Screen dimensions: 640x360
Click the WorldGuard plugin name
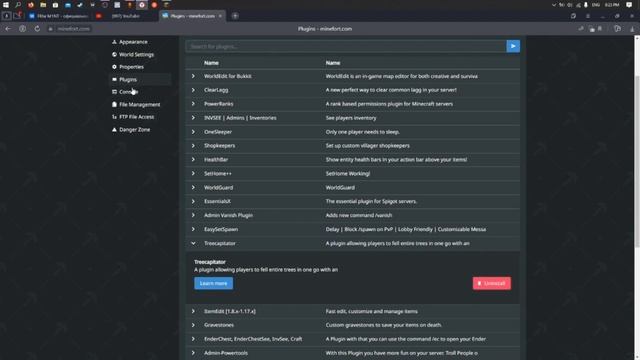pyautogui.click(x=218, y=187)
